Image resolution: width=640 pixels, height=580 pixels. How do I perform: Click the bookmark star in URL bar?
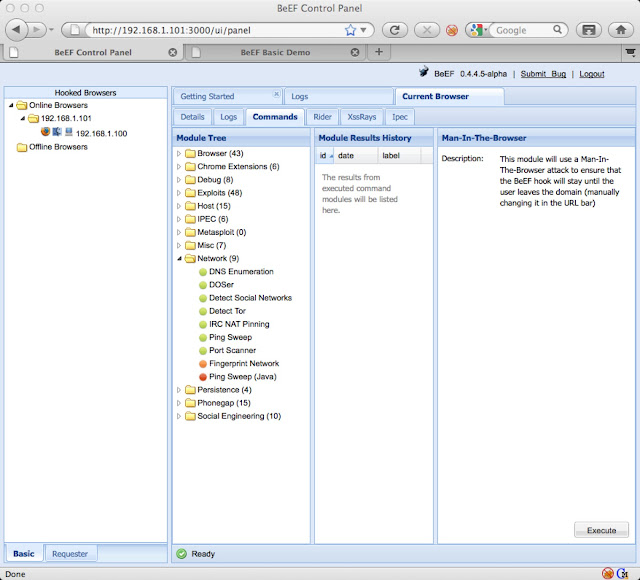click(350, 30)
